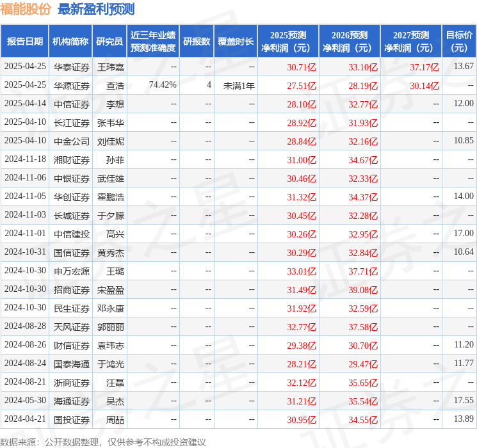
Task: Click the 福能股份 title text
Action: point(26,9)
